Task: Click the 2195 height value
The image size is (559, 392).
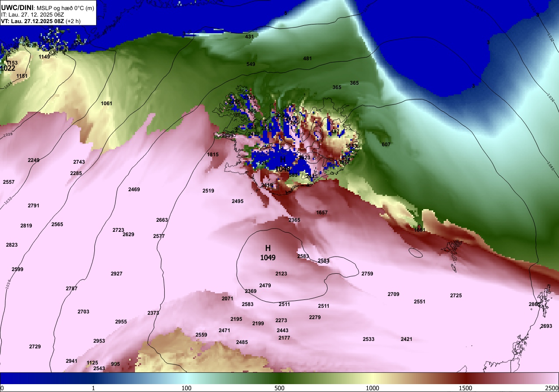Action: 236,319
